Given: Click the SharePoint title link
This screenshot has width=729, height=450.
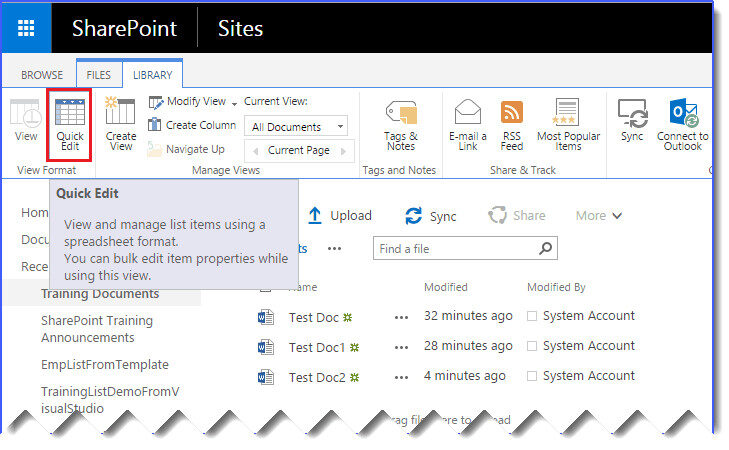Looking at the screenshot, I should pos(124,28).
